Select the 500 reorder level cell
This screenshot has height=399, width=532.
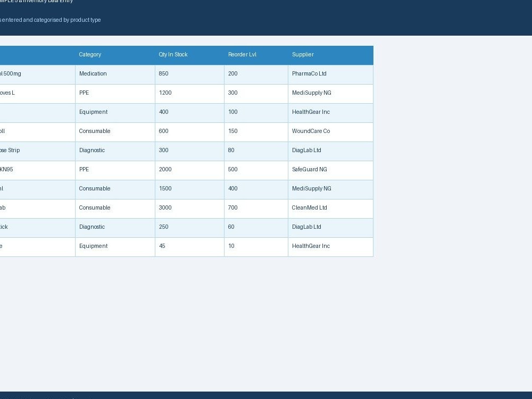coord(256,170)
